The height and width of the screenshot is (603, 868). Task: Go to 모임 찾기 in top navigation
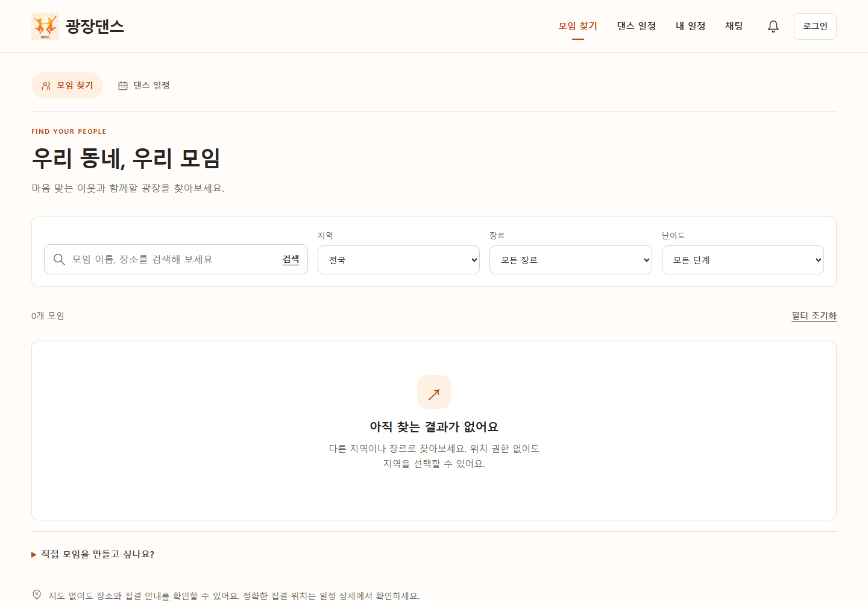[578, 26]
